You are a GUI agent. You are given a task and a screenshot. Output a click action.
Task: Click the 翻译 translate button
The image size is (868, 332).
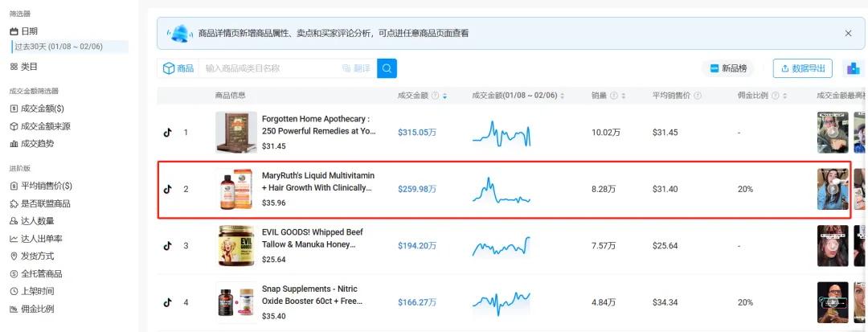357,68
